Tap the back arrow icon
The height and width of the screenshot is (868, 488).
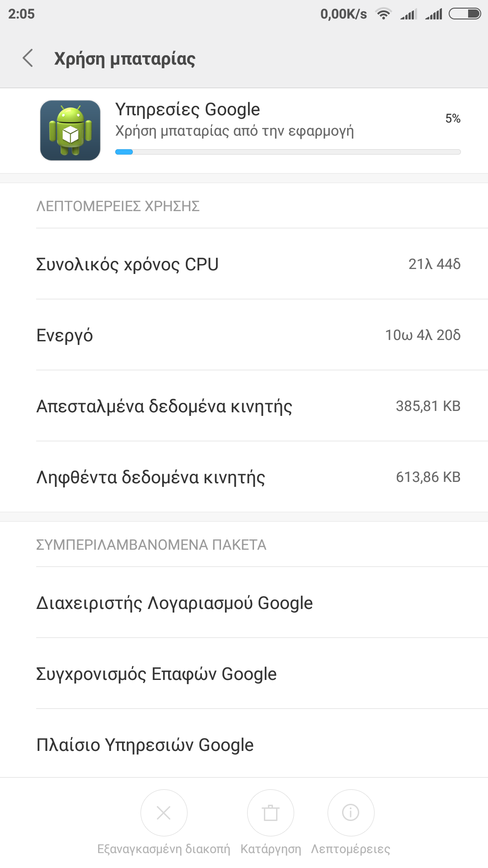(x=28, y=58)
